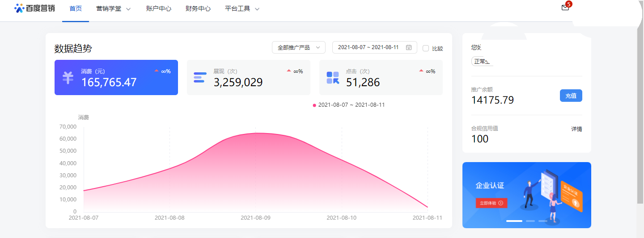Click arrow icon in 立即体验 banner button
Viewport: 644px width, 238px height.
pyautogui.click(x=500, y=203)
